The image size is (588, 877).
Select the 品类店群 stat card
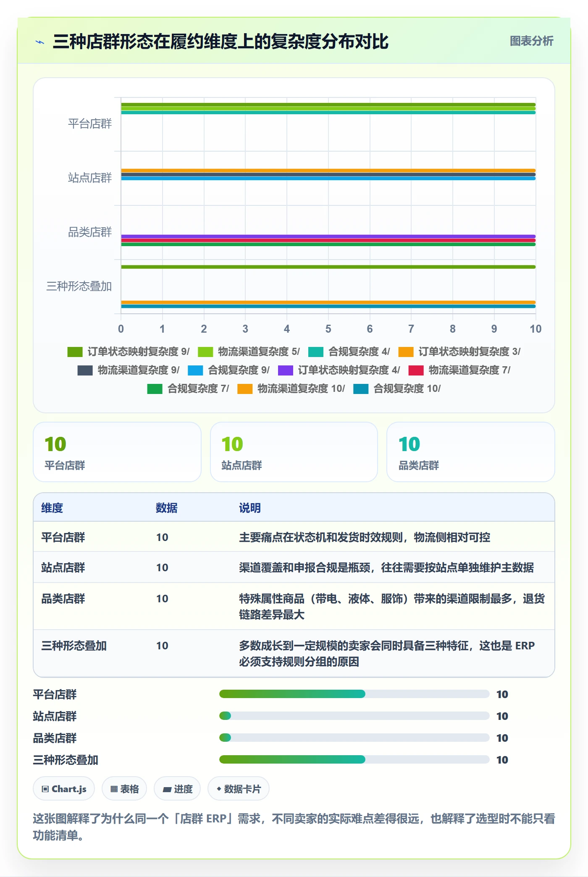pos(471,452)
